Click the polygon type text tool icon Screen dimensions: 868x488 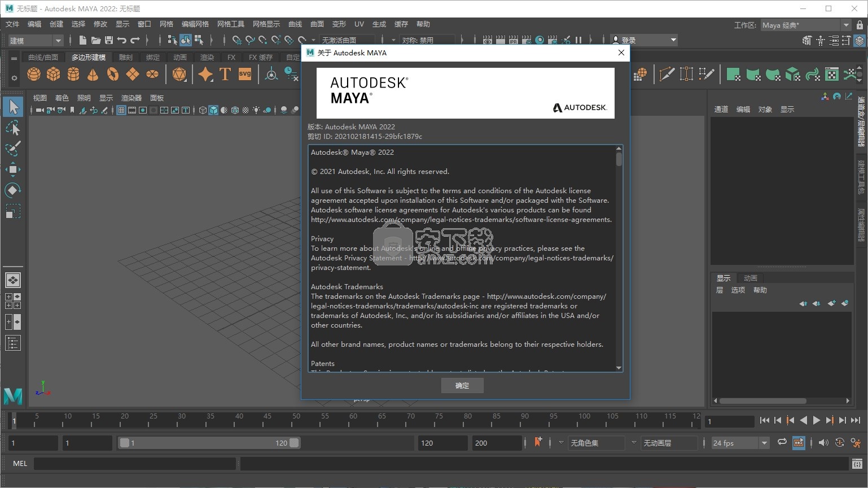[225, 74]
